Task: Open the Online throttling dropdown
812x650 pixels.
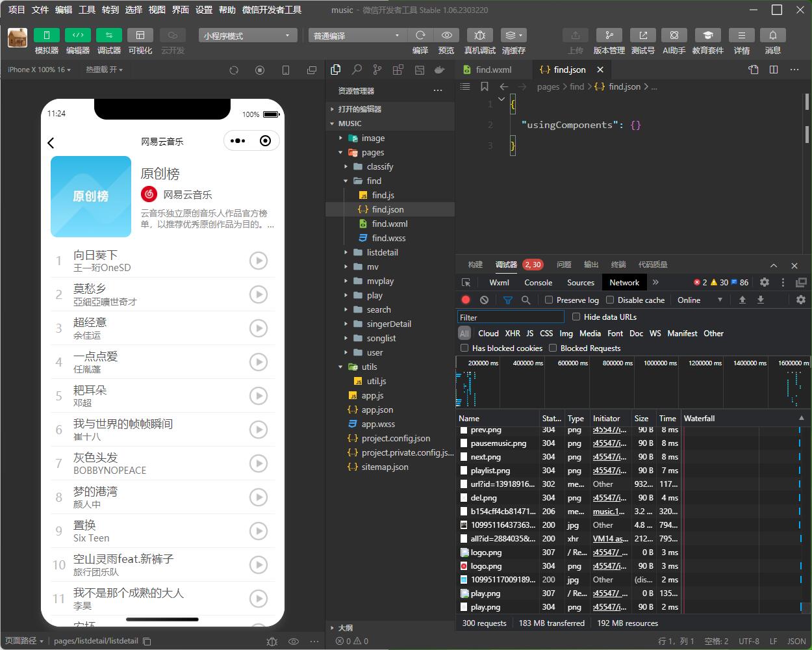Action: pyautogui.click(x=700, y=300)
